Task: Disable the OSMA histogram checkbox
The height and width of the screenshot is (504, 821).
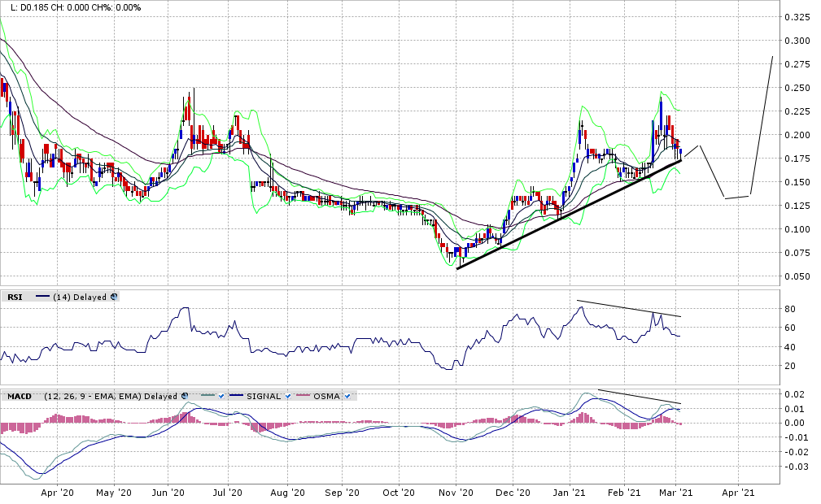Action: coord(348,396)
